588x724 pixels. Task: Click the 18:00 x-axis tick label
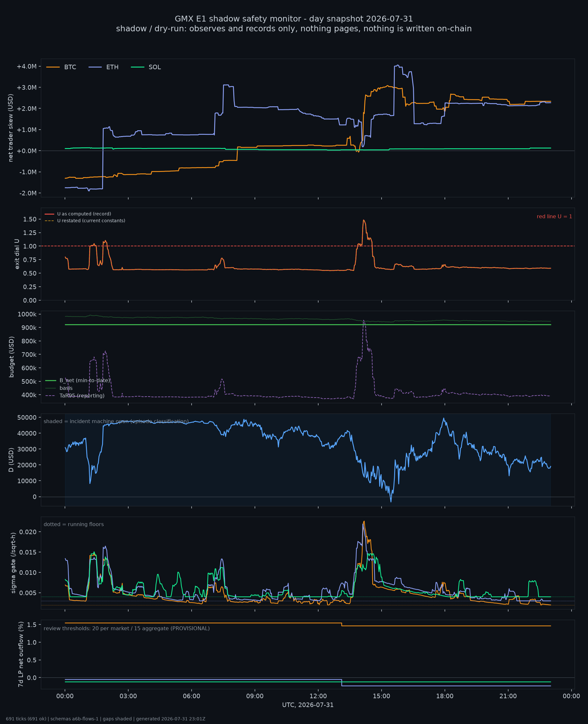(x=445, y=696)
